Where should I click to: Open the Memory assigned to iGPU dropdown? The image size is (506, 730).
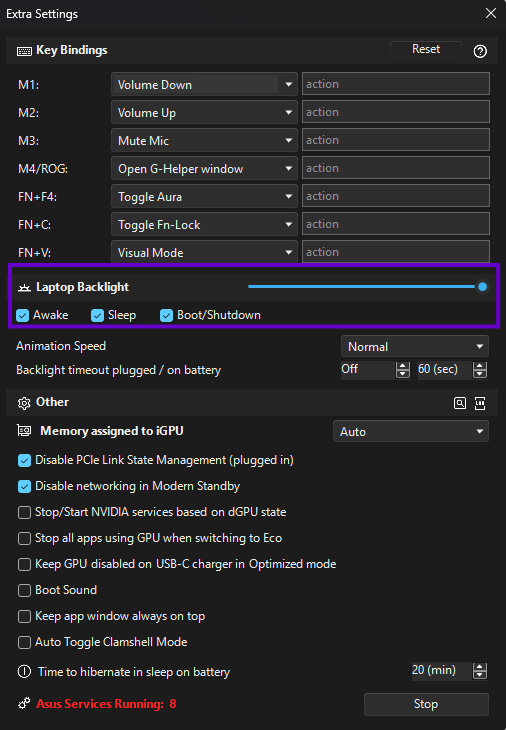click(411, 431)
